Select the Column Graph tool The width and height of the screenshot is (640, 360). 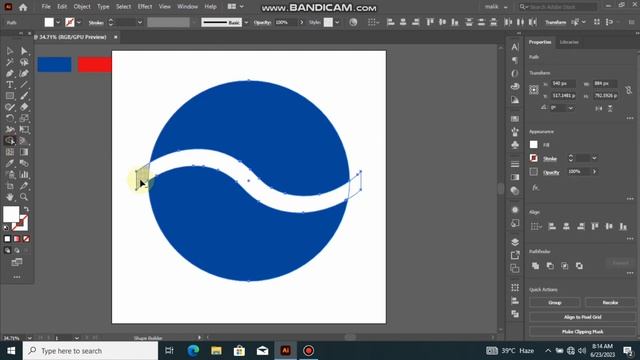pyautogui.click(x=24, y=175)
